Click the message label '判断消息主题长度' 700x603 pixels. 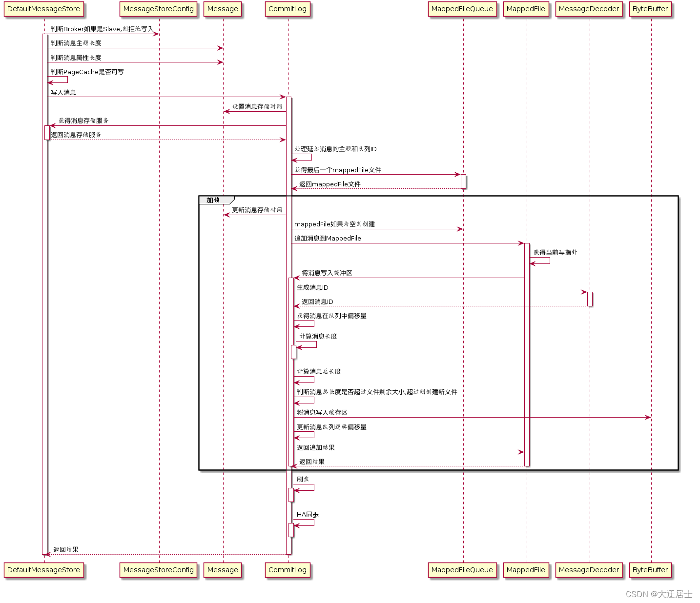coord(76,43)
